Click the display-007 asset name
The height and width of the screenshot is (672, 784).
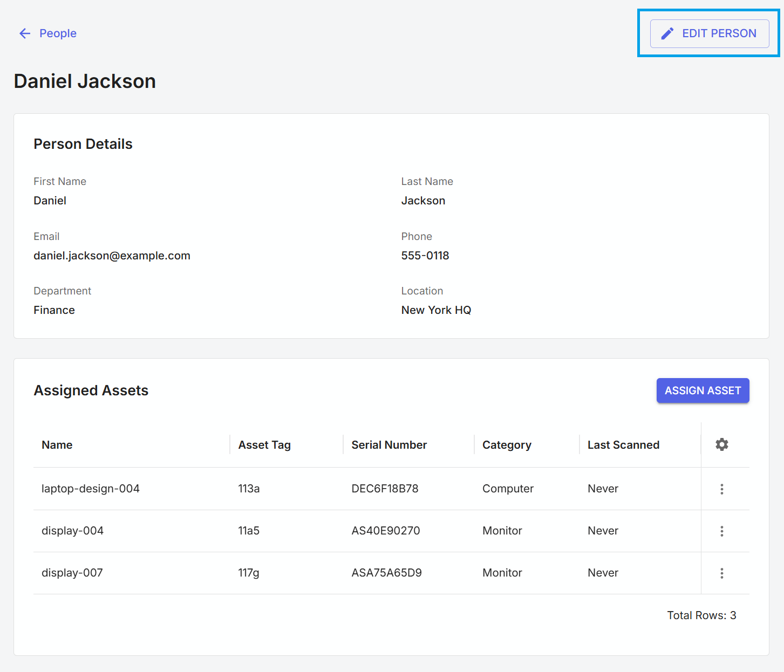(72, 573)
